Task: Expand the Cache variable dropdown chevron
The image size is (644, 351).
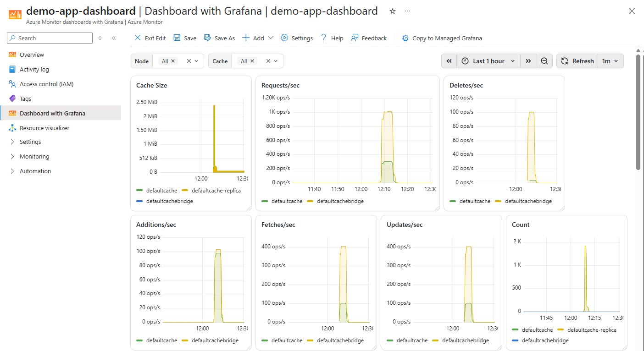Action: [x=276, y=61]
